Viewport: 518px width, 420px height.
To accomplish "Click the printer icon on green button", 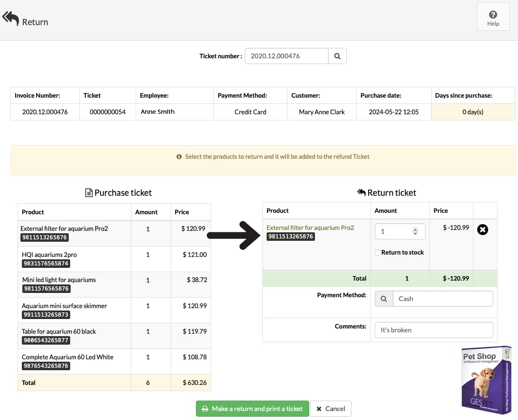I will pyautogui.click(x=205, y=409).
